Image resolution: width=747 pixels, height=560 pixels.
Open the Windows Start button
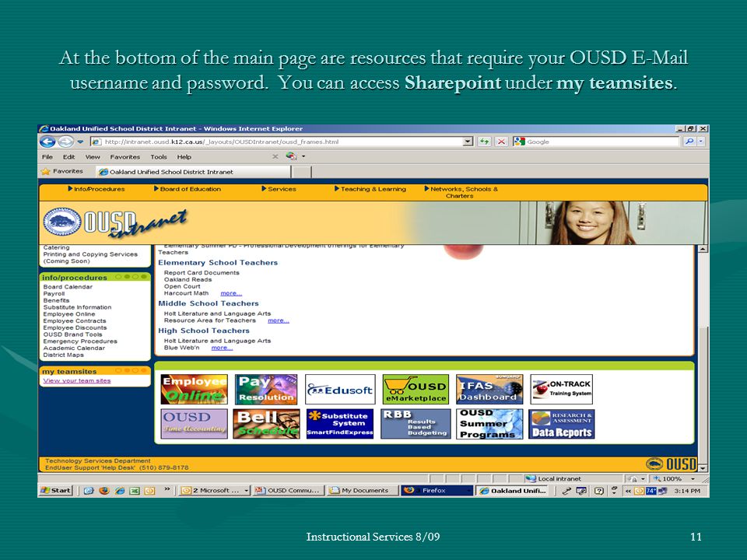(56, 491)
